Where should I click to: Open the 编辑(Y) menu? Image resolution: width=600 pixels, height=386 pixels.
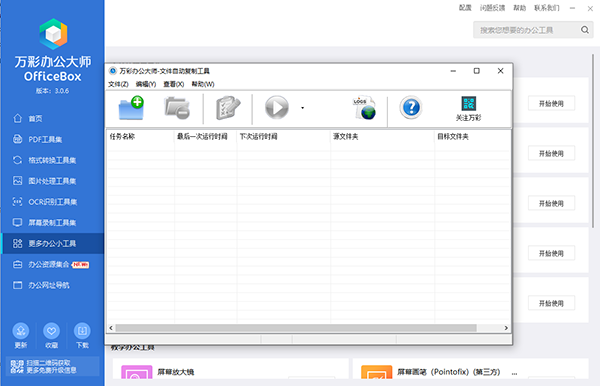146,84
